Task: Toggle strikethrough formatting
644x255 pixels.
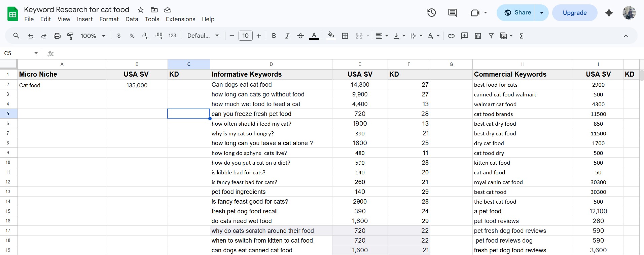Action: click(300, 36)
